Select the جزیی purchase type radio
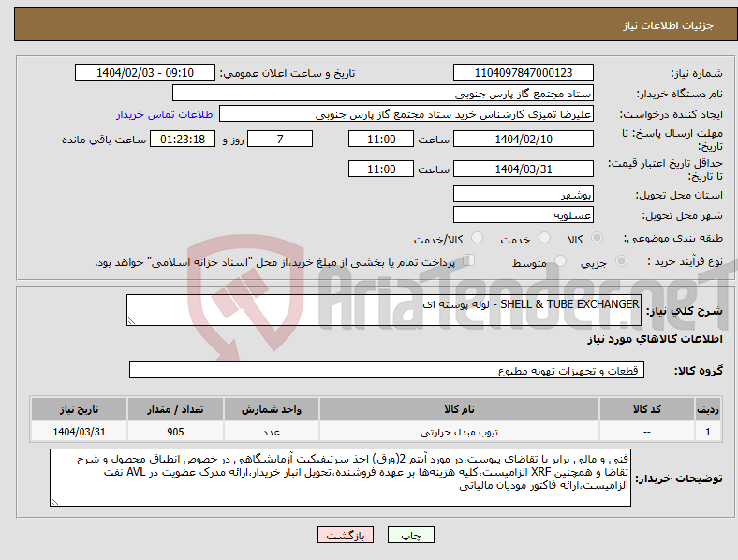This screenshot has height=560, width=738. tap(621, 260)
